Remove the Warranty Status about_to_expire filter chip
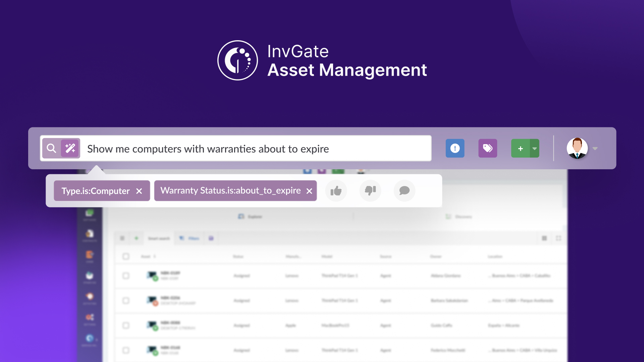Screen dimensions: 644x362 coord(309,191)
